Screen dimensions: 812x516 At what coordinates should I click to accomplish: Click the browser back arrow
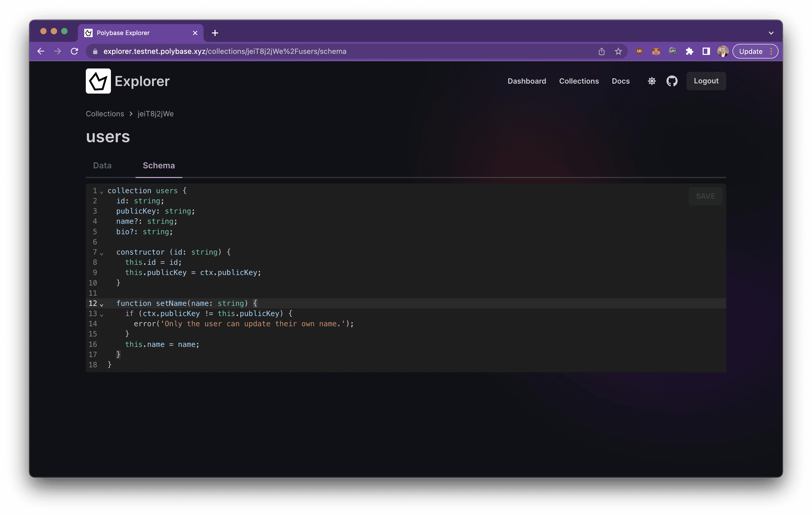[41, 51]
